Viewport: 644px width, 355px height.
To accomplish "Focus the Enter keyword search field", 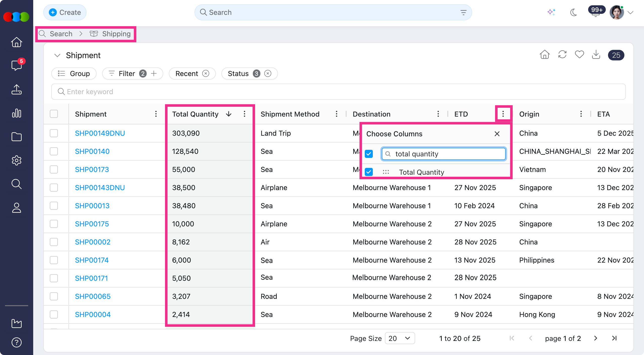I will point(338,92).
